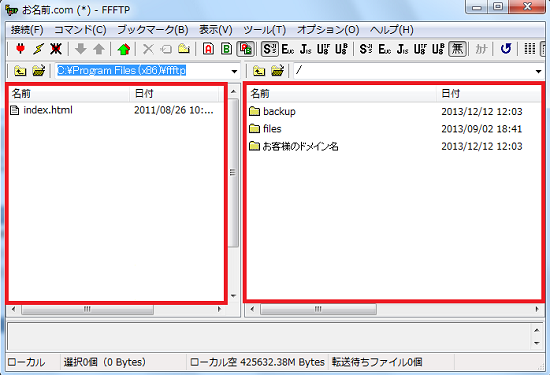Disconnect using the crossed-out plug icon
550x375 pixels.
[x=56, y=49]
